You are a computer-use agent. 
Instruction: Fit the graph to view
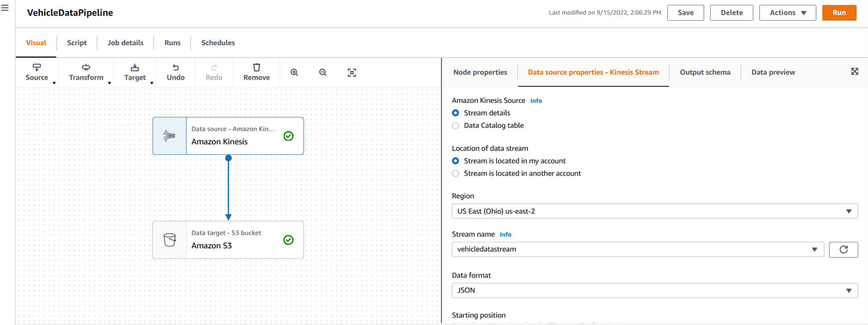(x=352, y=72)
